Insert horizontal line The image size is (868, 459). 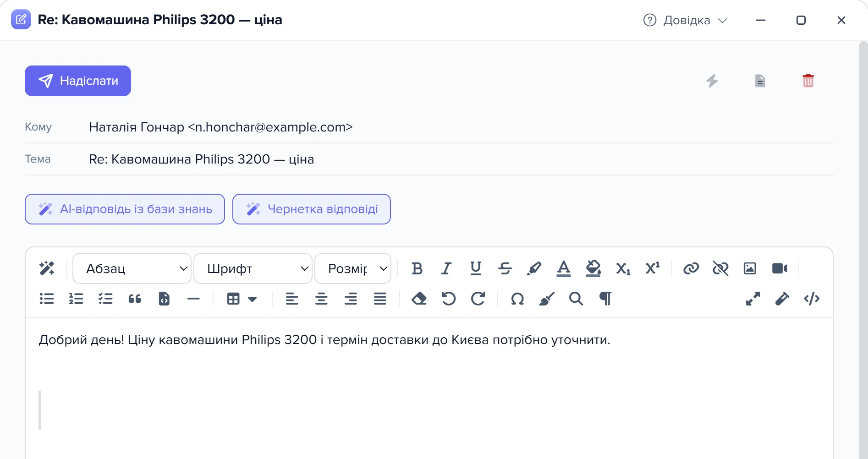point(193,299)
